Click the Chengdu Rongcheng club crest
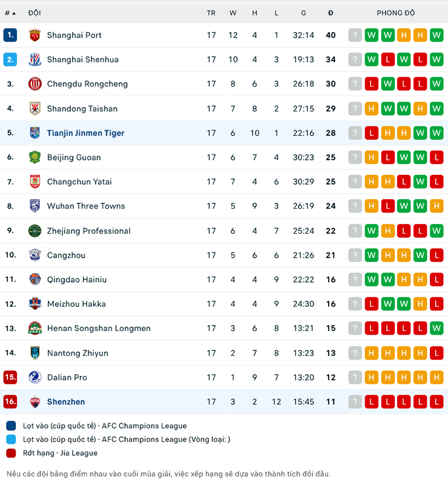Image resolution: width=448 pixels, height=486 pixels. (x=35, y=84)
